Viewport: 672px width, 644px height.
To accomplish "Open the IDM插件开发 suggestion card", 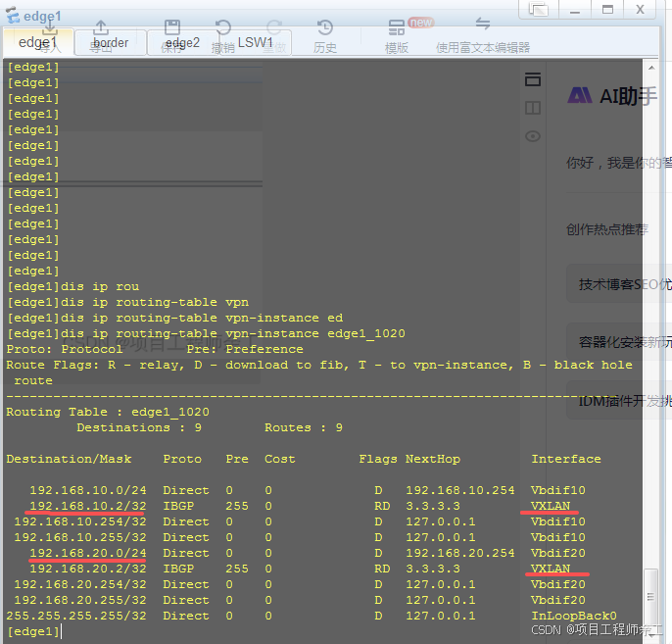I will click(x=619, y=401).
